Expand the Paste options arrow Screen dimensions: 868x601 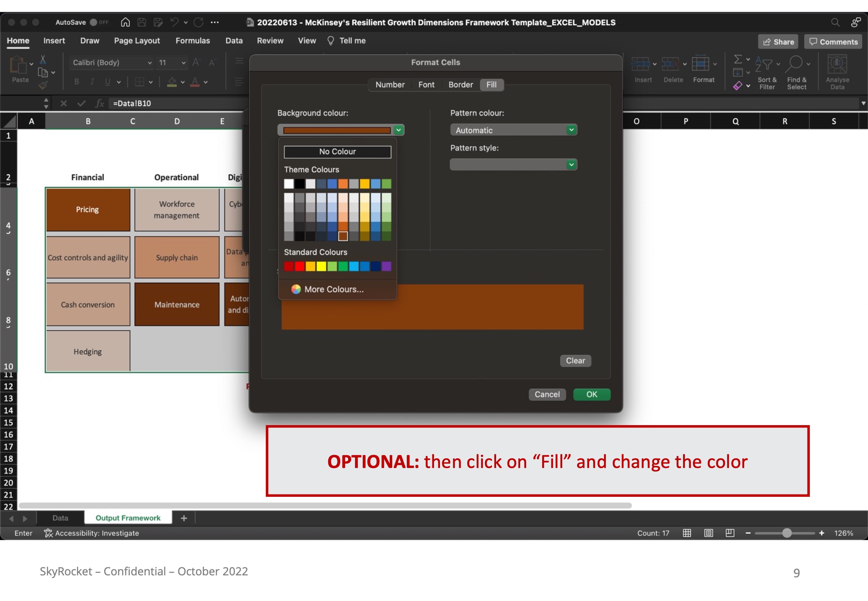point(31,64)
